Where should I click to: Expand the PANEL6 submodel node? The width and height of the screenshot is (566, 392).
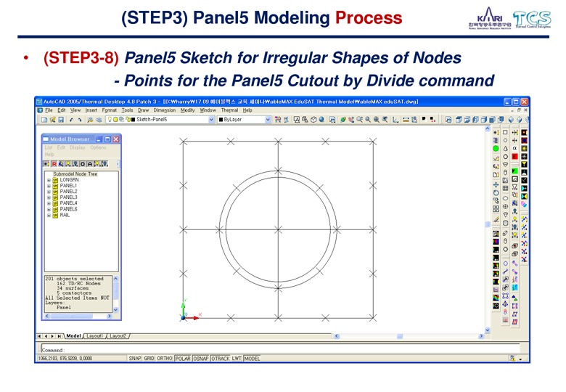49,209
